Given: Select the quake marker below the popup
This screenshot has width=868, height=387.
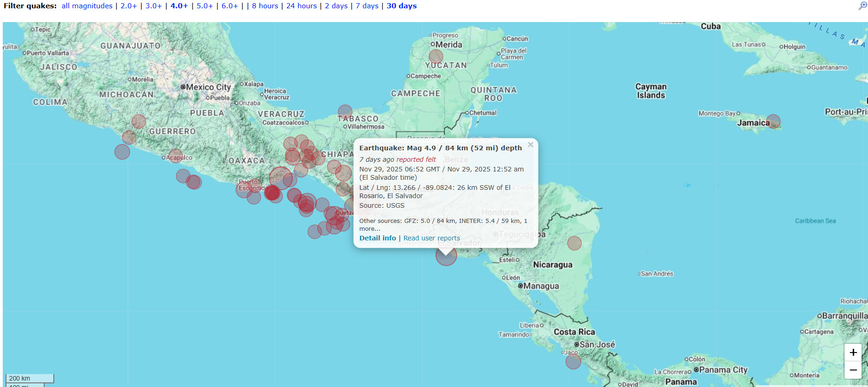Looking at the screenshot, I should (446, 257).
